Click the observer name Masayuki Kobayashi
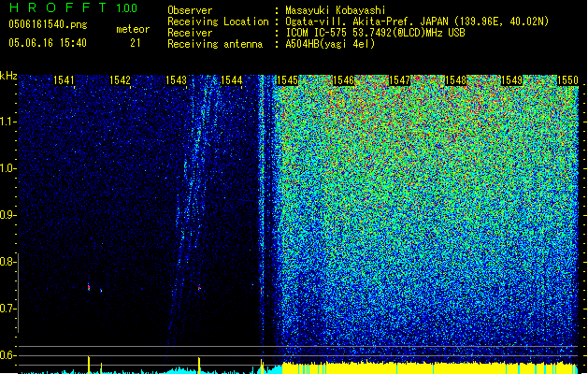 click(336, 10)
